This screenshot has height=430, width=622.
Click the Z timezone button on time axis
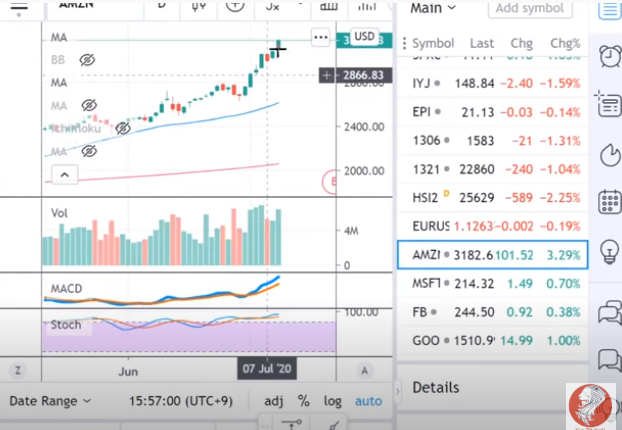[18, 370]
